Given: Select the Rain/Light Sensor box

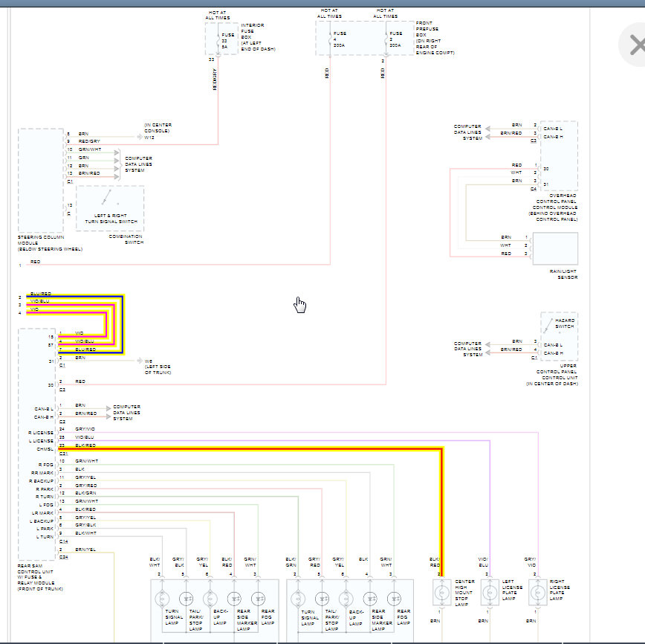Looking at the screenshot, I should (555, 248).
